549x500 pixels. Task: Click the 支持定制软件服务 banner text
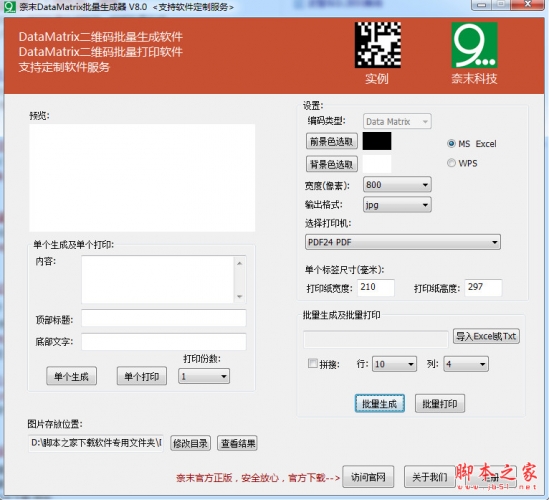click(x=64, y=67)
